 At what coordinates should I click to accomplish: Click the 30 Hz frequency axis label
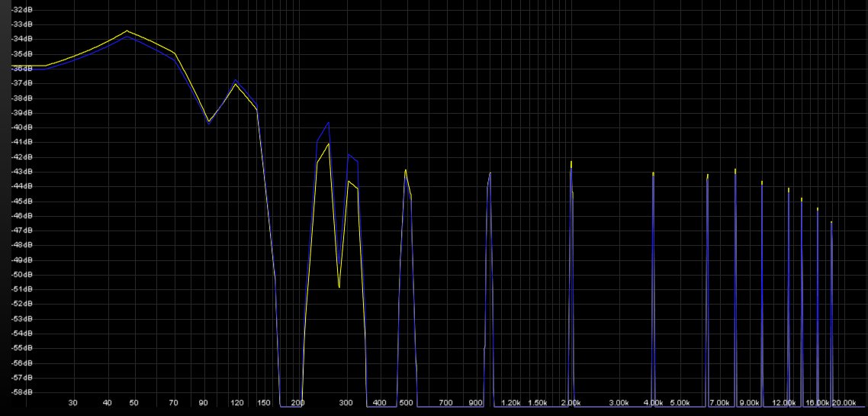coord(73,402)
